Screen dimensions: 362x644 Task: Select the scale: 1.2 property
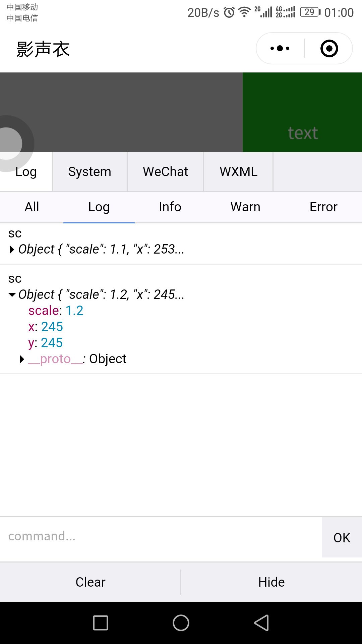[x=56, y=311]
